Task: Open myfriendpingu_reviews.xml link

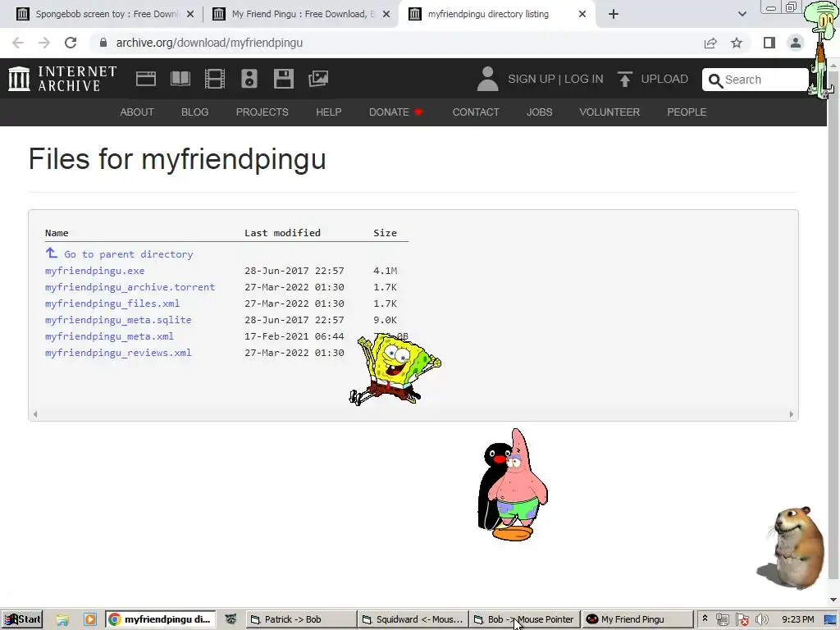Action: click(x=118, y=353)
